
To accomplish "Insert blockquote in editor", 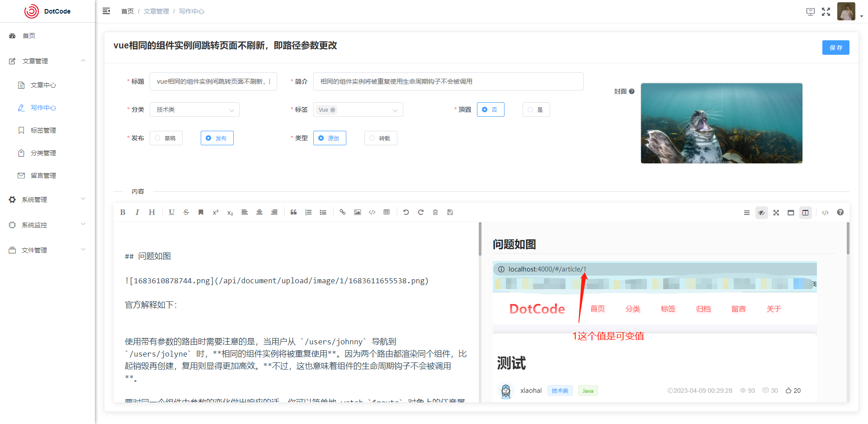I will coord(293,212).
